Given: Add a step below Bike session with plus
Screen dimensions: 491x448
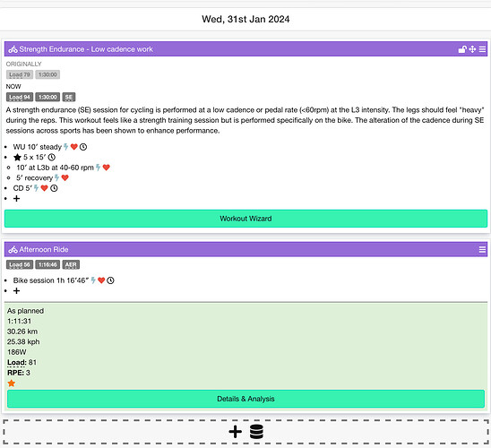Looking at the screenshot, I should pyautogui.click(x=17, y=291).
